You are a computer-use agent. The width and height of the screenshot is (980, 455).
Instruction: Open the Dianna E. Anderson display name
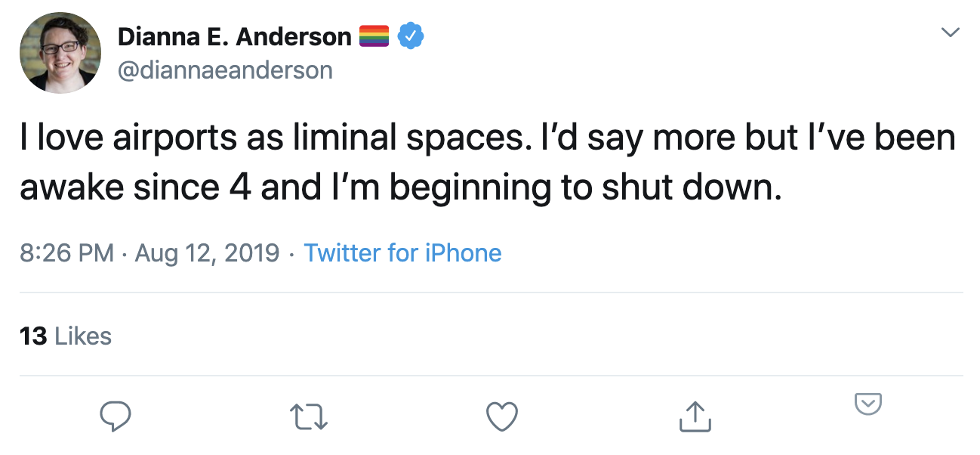pyautogui.click(x=235, y=36)
